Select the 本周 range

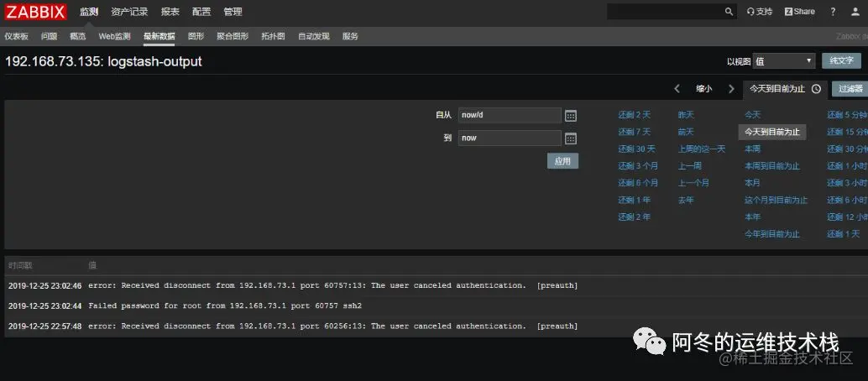[x=752, y=149]
